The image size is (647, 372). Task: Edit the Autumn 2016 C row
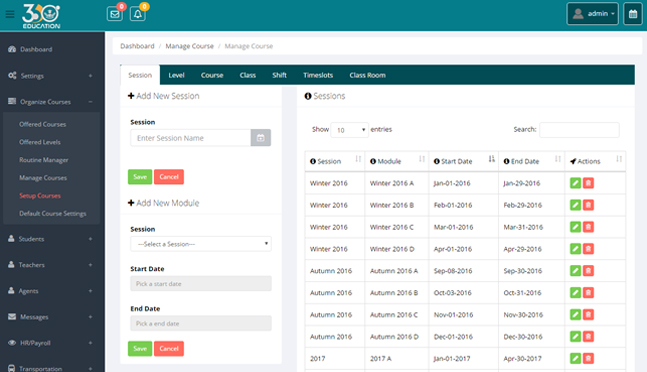pyautogui.click(x=575, y=315)
